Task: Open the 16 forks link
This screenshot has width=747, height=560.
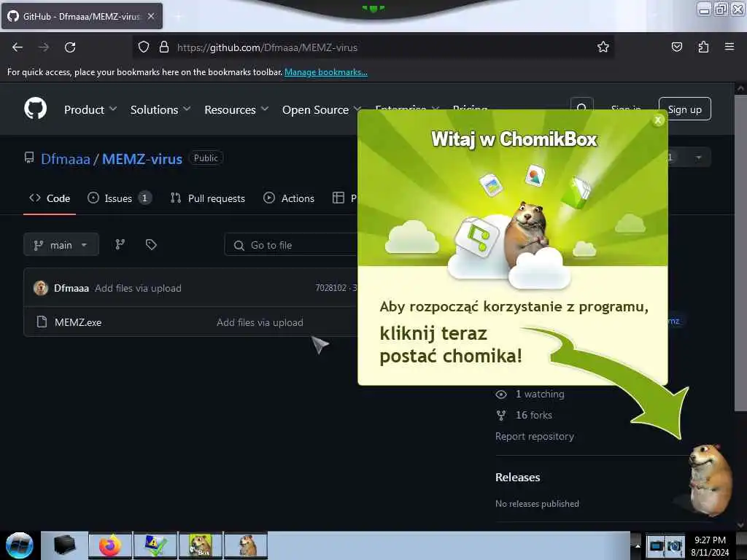Action: [x=534, y=415]
